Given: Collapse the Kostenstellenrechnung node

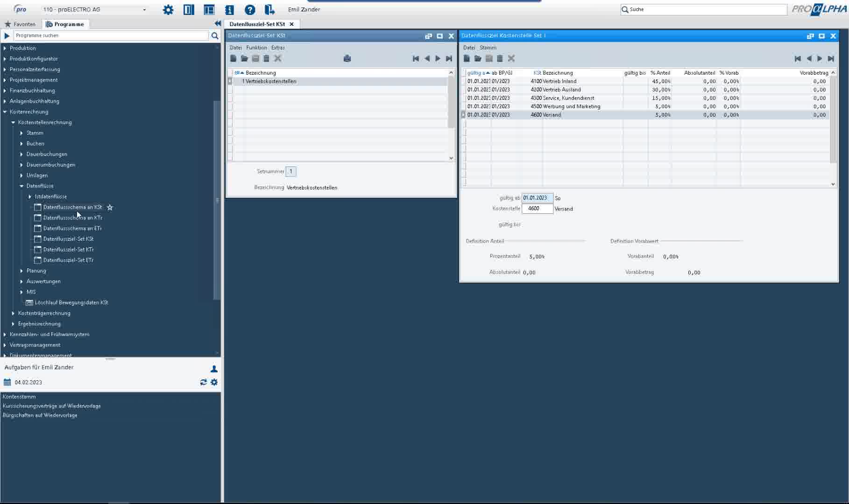Looking at the screenshot, I should coord(13,122).
